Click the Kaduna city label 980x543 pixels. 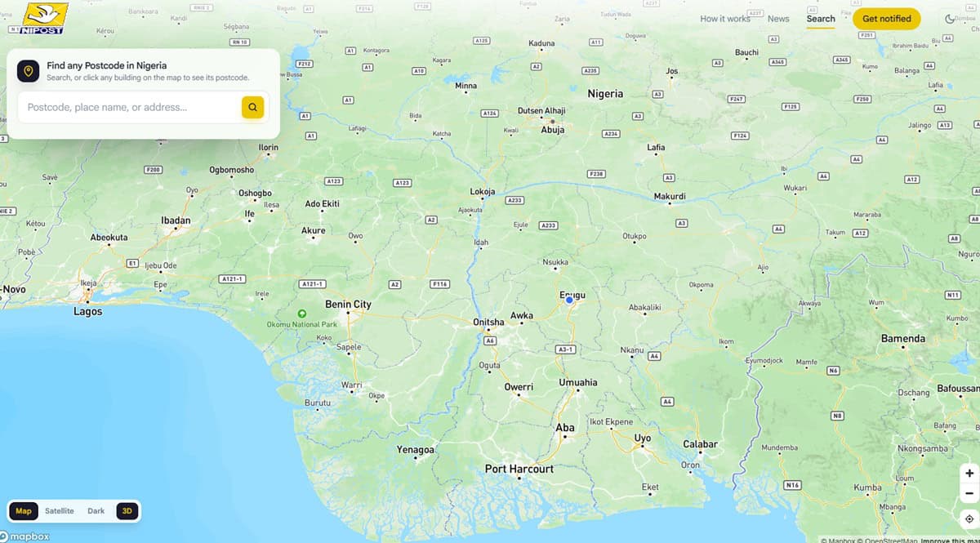541,43
